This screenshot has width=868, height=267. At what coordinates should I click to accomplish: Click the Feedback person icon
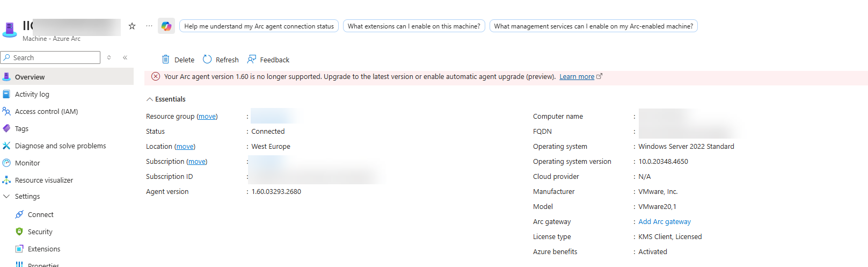click(251, 60)
